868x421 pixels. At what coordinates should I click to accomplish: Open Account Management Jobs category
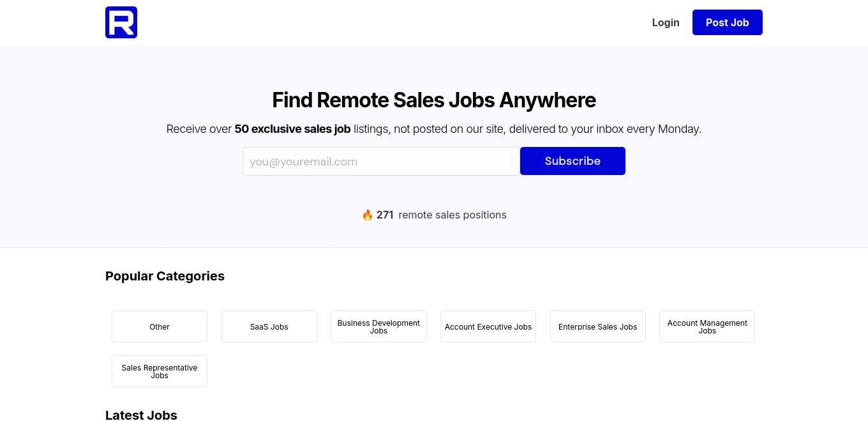click(x=707, y=326)
